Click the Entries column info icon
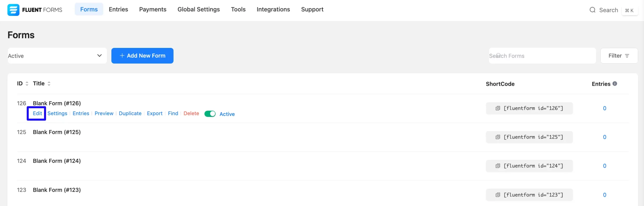 (615, 84)
